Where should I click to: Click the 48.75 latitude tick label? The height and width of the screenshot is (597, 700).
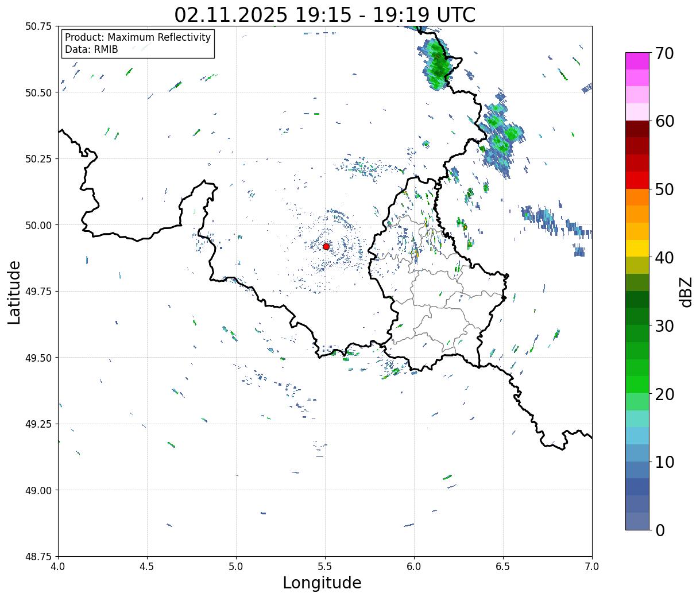[x=38, y=557]
